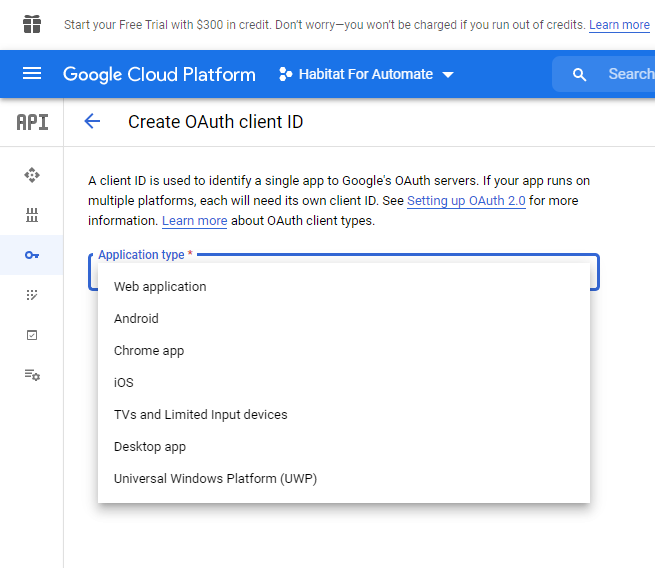Select Web application from the list
Image resolution: width=655 pixels, height=568 pixels.
160,287
